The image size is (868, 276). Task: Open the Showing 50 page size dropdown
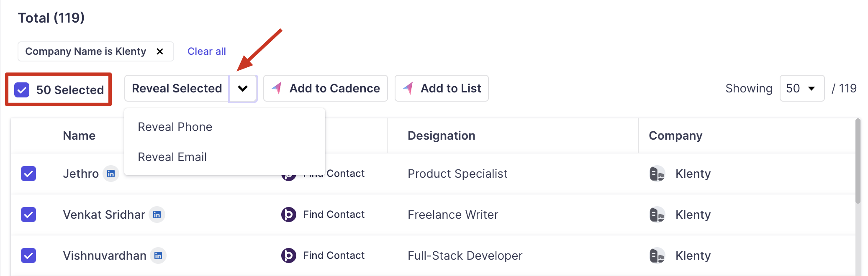click(801, 88)
